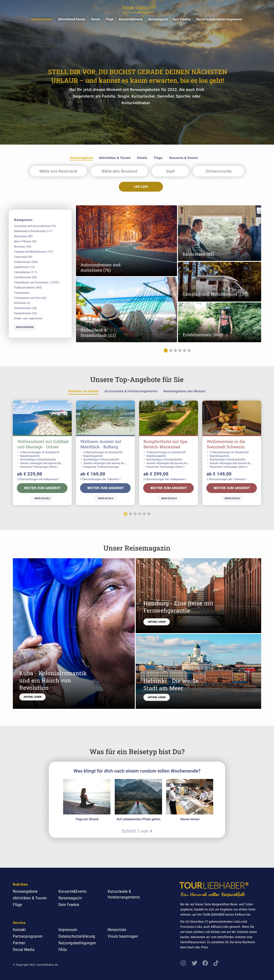Image resolution: width=274 pixels, height=980 pixels.
Task: Click the Tourliebhaber logo in footer
Action: [x=214, y=889]
